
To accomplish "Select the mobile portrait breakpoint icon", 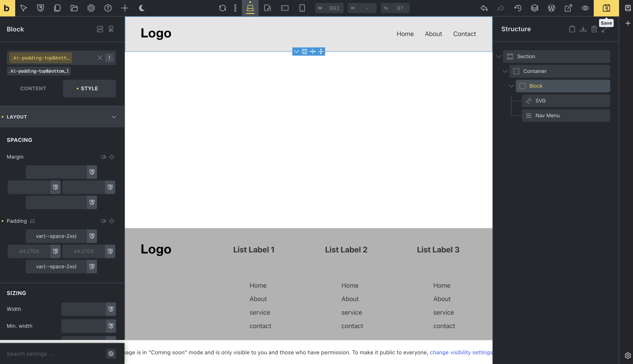I will [x=302, y=8].
